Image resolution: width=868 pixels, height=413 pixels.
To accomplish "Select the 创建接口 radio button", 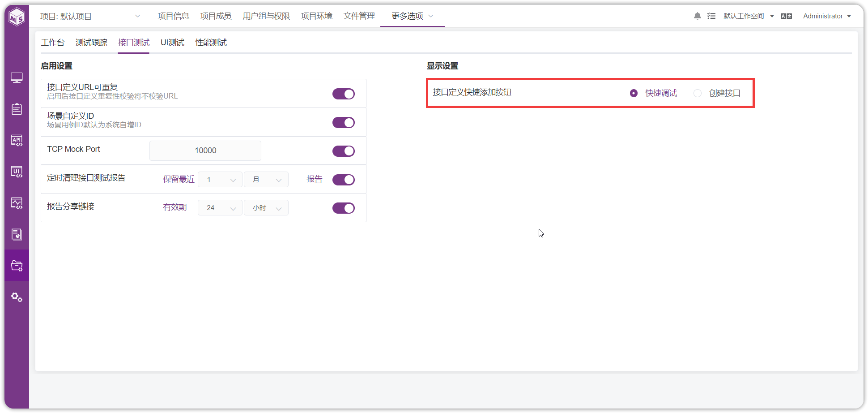I will [698, 93].
